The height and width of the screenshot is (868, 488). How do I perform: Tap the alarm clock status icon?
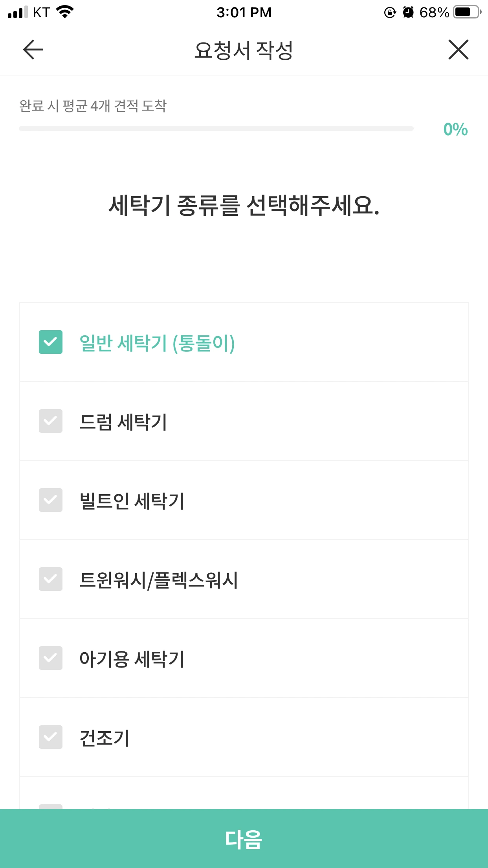(409, 13)
